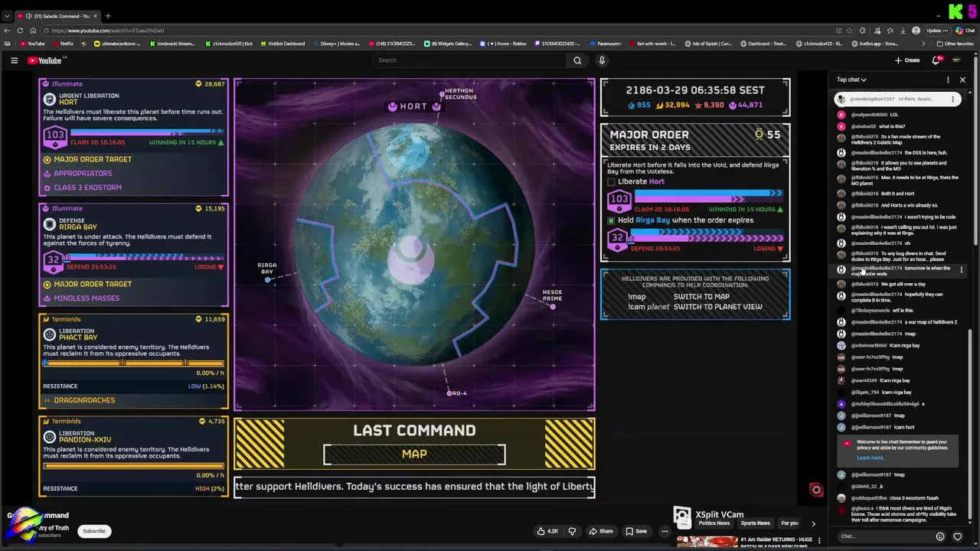The width and height of the screenshot is (980, 551).
Task: Go to the YouTube home logo
Action: coord(44,60)
